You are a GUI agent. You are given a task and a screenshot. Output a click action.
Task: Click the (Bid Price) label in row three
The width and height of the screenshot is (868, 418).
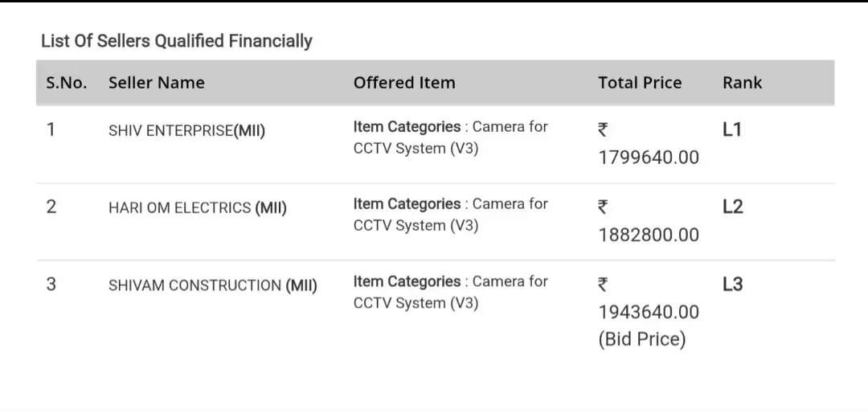point(642,339)
